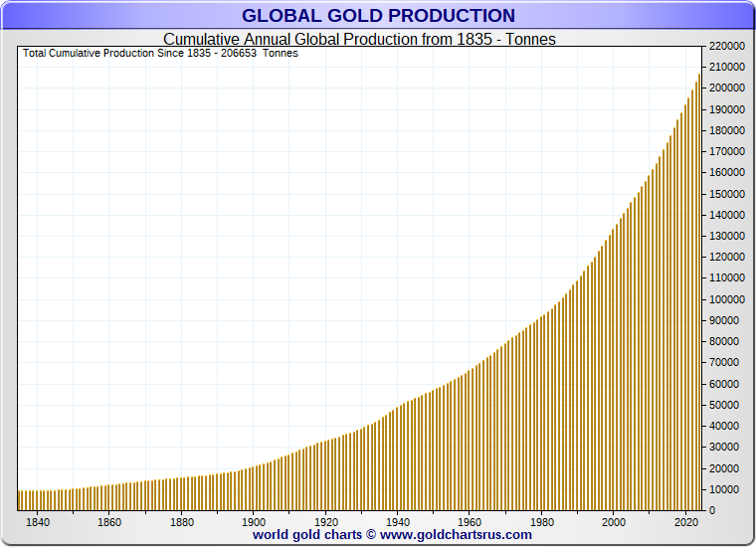Click the 2020 label on the x-axis
This screenshot has height=547, width=756.
[x=685, y=521]
